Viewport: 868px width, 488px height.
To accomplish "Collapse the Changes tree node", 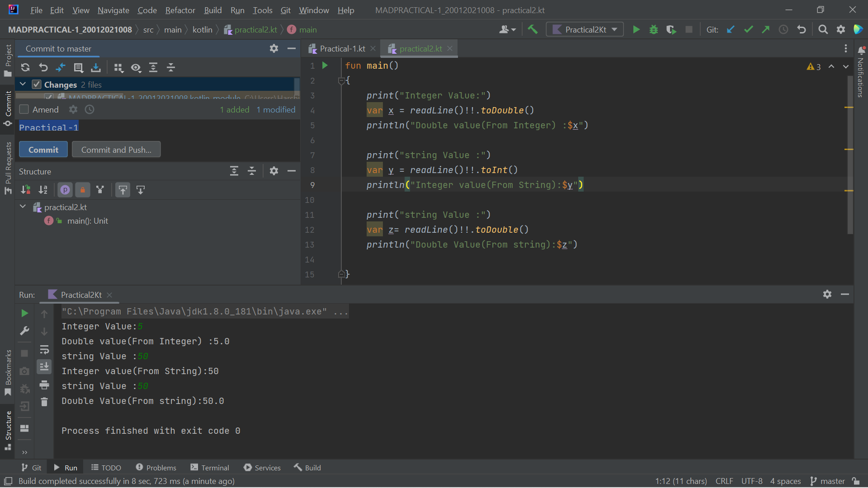I will 23,84.
